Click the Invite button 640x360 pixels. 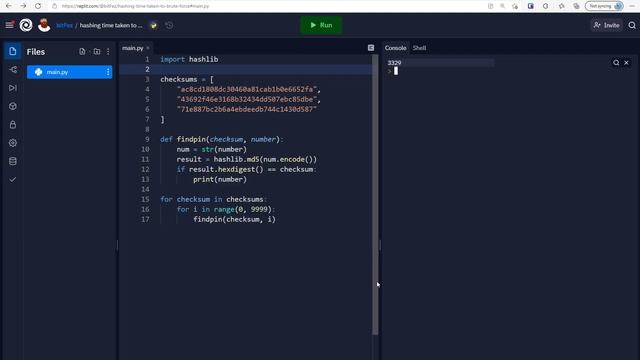[607, 25]
